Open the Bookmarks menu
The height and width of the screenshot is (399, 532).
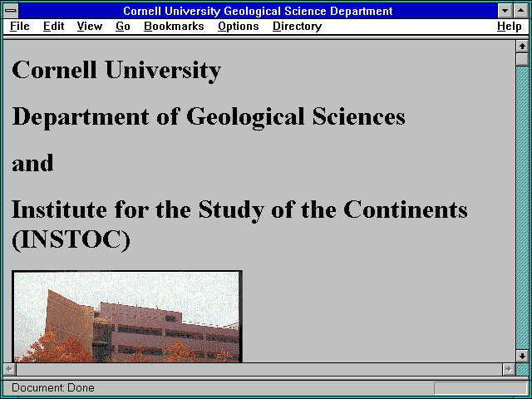174,26
